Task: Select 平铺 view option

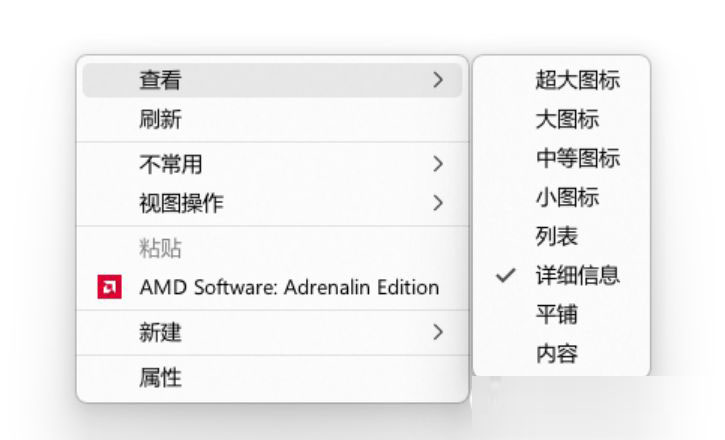Action: [561, 314]
